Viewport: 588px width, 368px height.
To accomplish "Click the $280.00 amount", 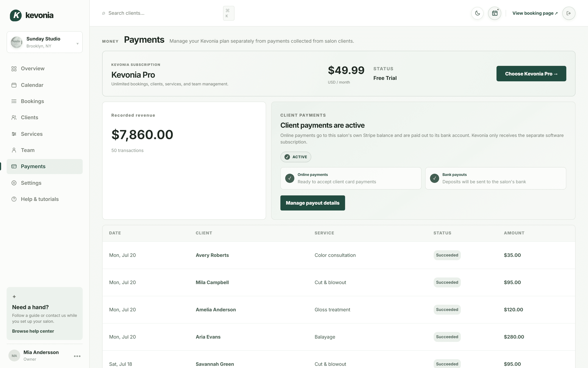I will click(x=514, y=337).
